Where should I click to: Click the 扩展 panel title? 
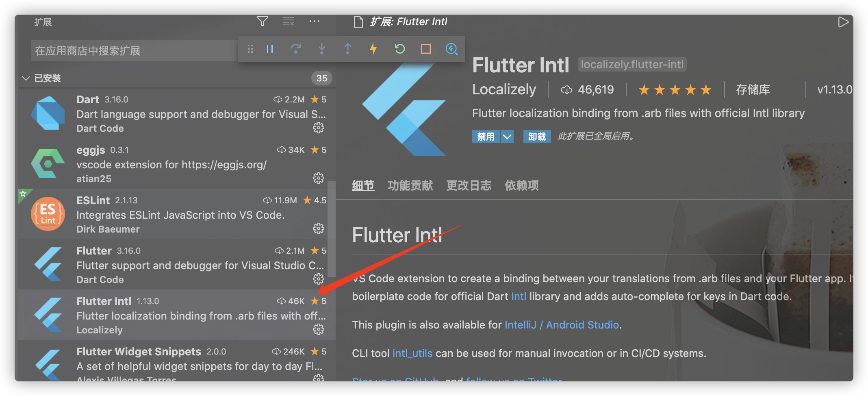(43, 22)
